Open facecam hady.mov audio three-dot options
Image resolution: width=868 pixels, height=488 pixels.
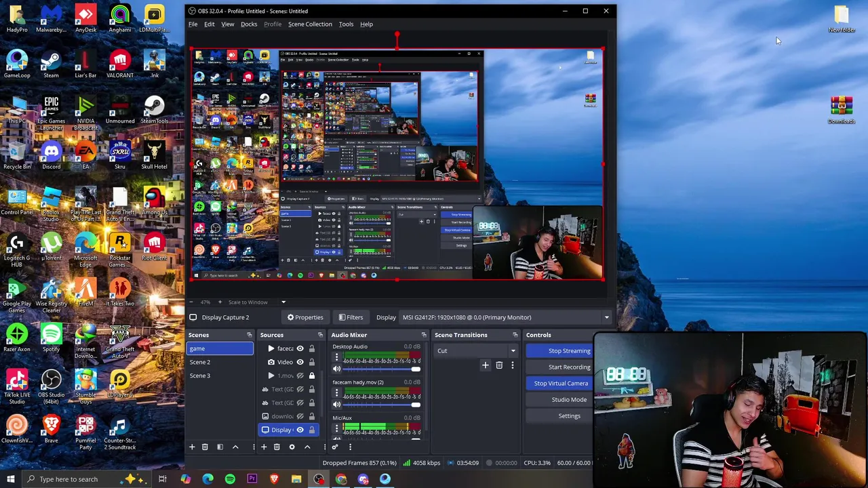336,392
